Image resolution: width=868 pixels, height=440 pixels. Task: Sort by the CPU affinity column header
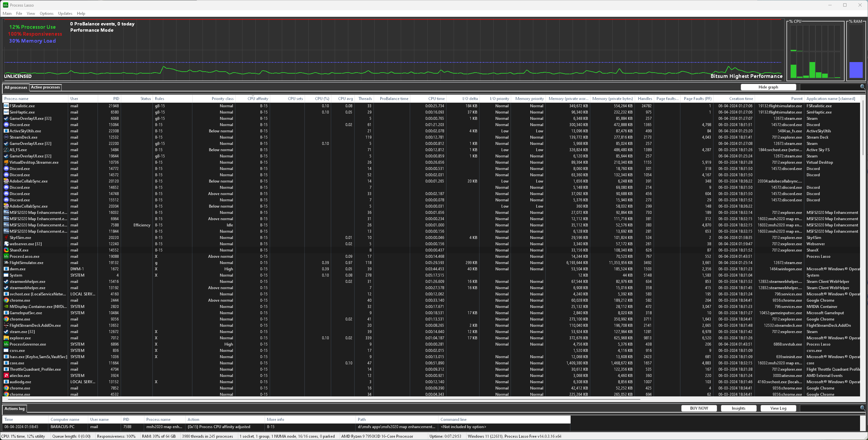tap(257, 99)
